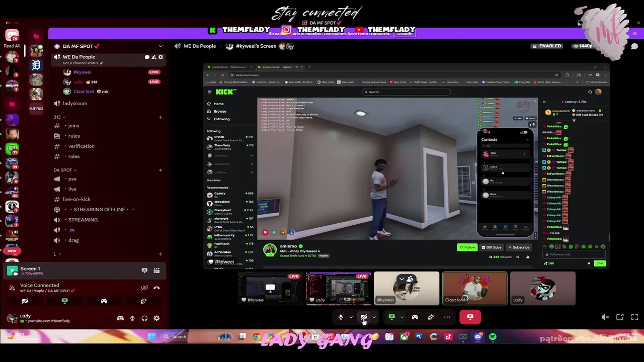Enter fullscreen for the stream
The height and width of the screenshot is (362, 644).
pyautogui.click(x=634, y=317)
